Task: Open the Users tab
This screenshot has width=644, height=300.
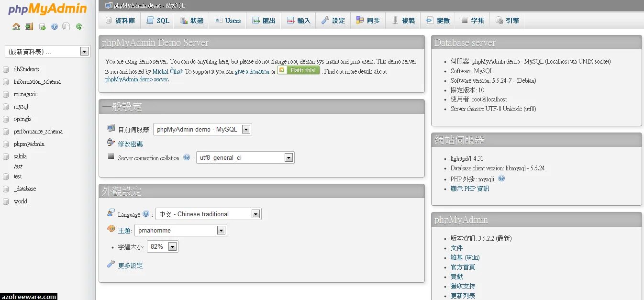Action: 228,21
